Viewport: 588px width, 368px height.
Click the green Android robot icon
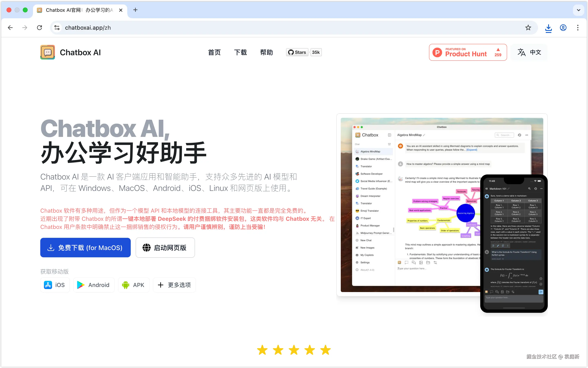125,285
